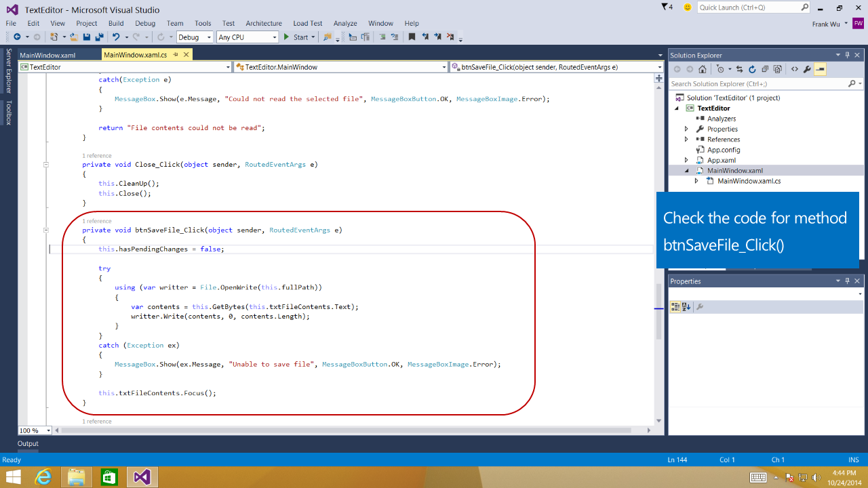Viewport: 868px width, 488px height.
Task: Click Solution Explorer Home icon
Action: click(x=703, y=69)
